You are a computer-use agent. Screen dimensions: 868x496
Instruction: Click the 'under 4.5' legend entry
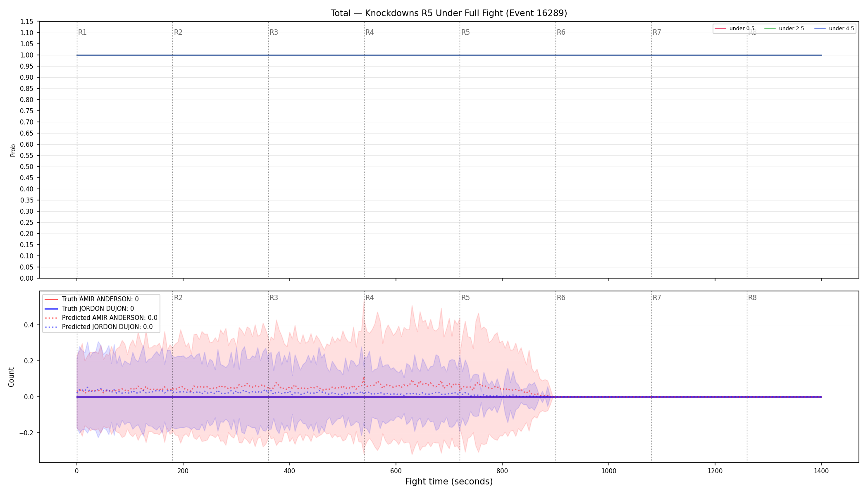834,29
